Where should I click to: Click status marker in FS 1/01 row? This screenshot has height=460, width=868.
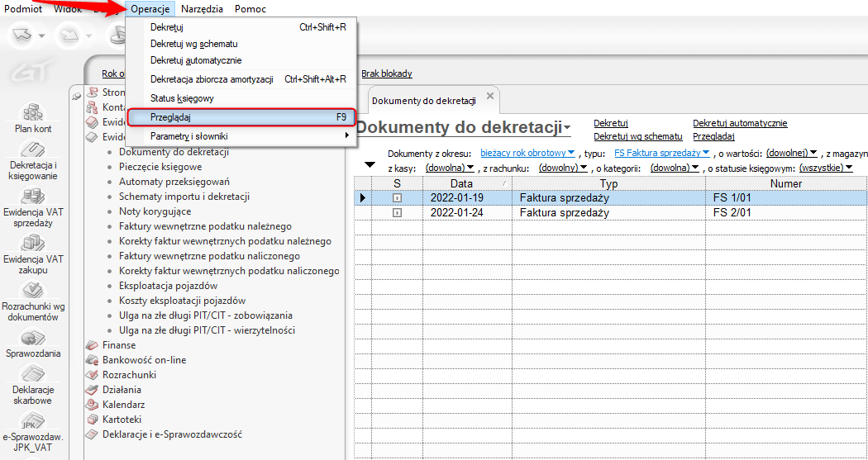(397, 198)
